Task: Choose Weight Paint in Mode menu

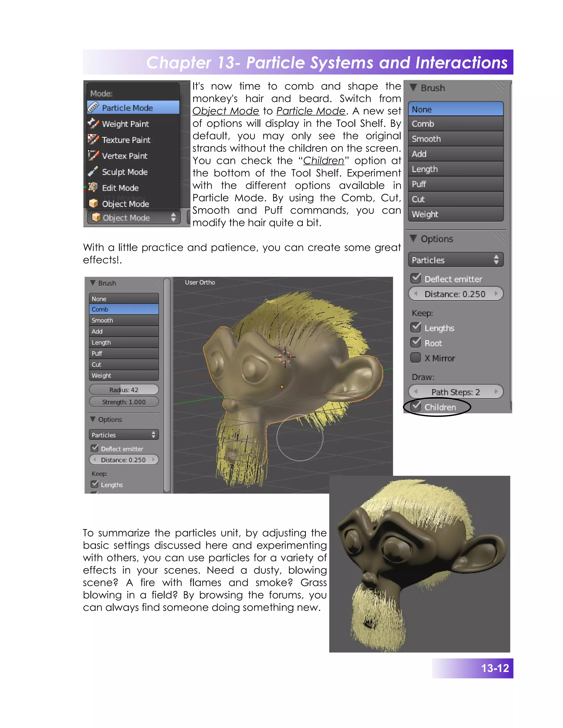Action: pyautogui.click(x=133, y=124)
